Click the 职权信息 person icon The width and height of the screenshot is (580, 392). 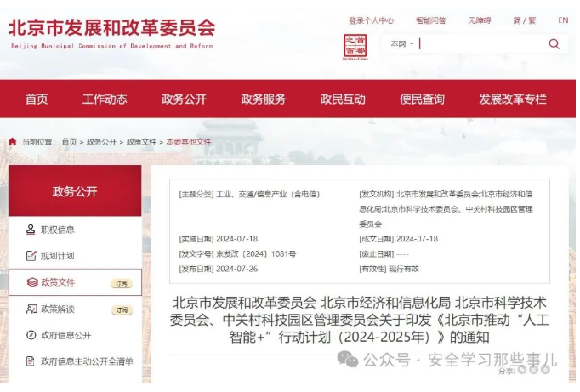[30, 230]
